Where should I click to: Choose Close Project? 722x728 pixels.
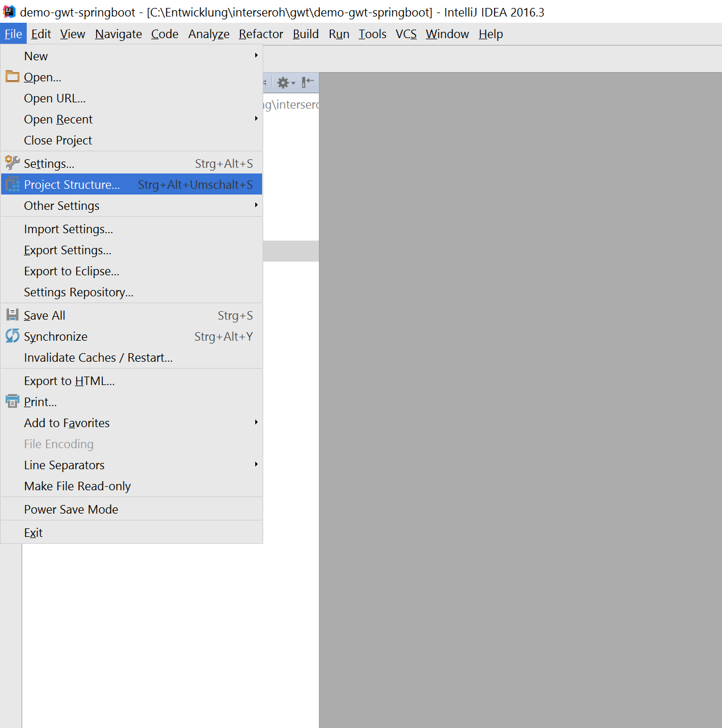(132, 140)
